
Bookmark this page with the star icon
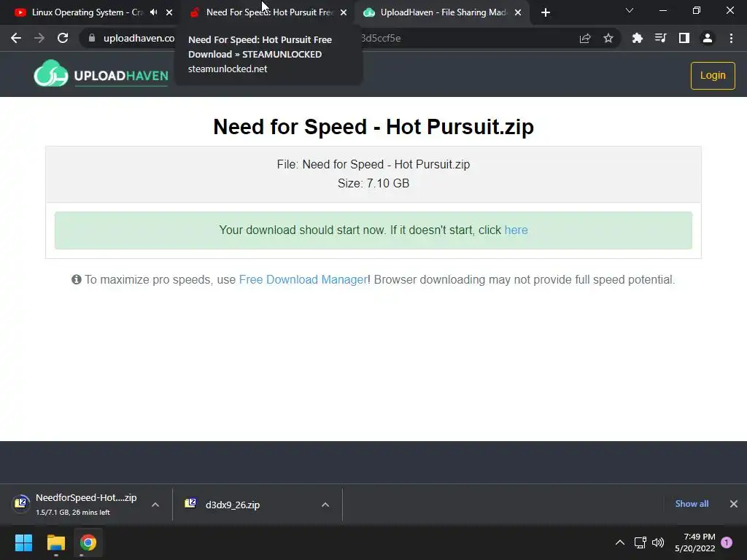click(608, 39)
